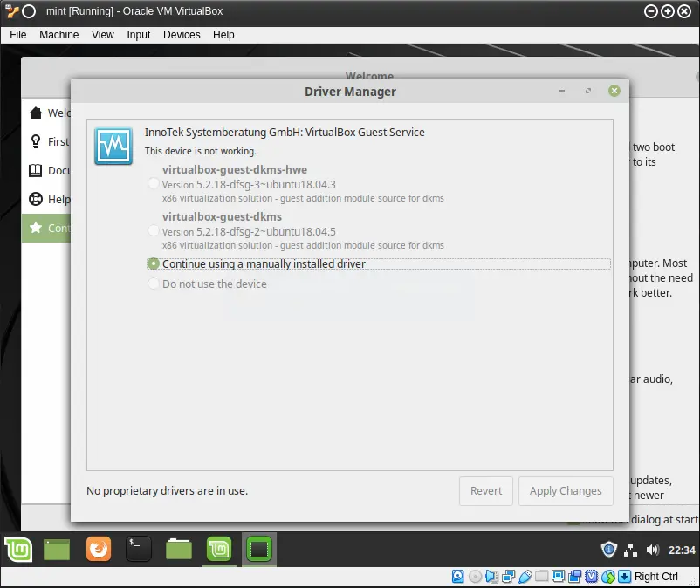Screen dimensions: 700x588
Task: Select the virtualbox-guest-dkms-hwe driver option
Action: pyautogui.click(x=153, y=183)
